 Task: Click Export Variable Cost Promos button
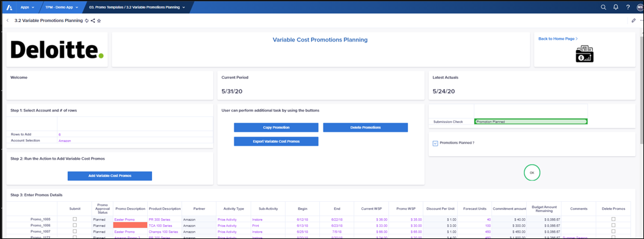[x=276, y=141]
